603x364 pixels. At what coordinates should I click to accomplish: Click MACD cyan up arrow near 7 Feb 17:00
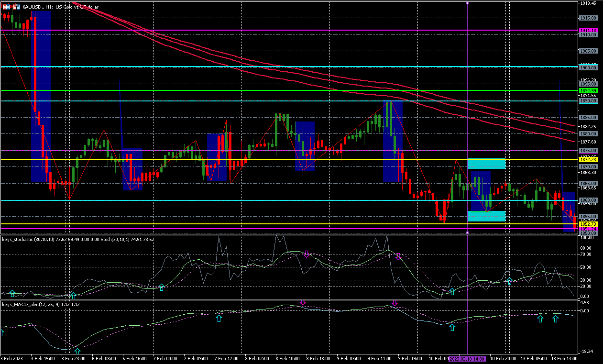click(x=219, y=318)
